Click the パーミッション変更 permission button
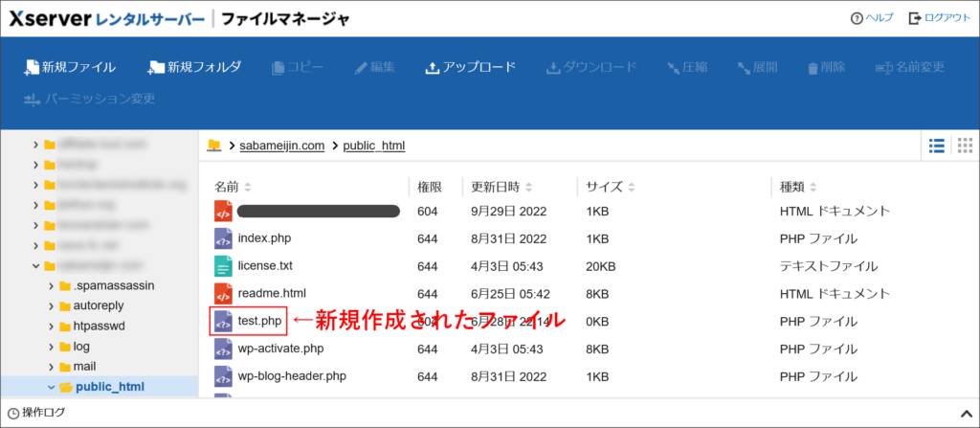Screen dimensions: 980x428 [89, 99]
